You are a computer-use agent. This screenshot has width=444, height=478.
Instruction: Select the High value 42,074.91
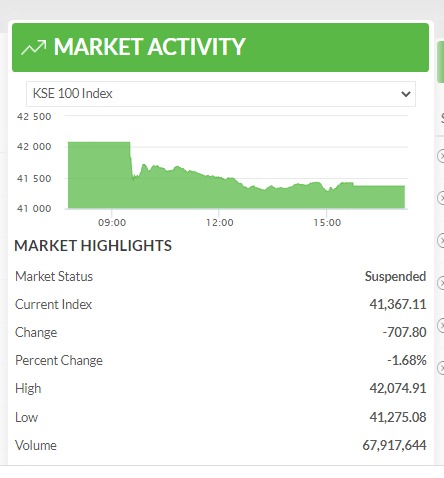398,388
